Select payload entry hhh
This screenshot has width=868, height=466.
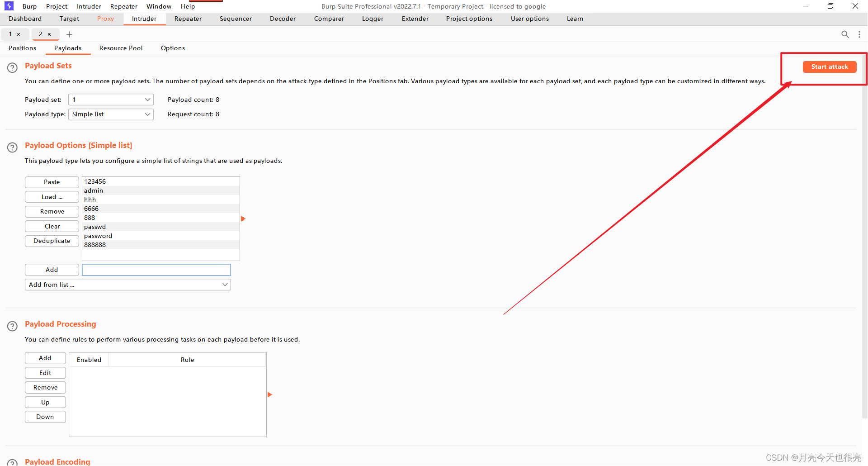pos(161,200)
